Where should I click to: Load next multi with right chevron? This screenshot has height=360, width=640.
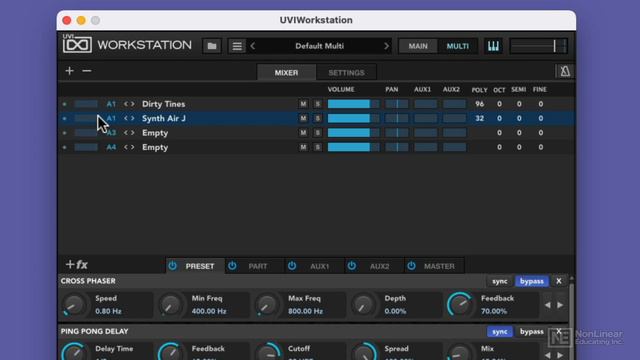pos(386,46)
